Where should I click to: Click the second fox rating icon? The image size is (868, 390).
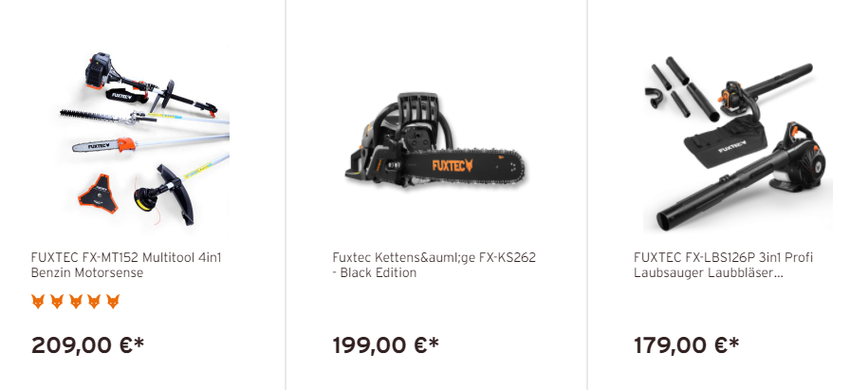pos(57,302)
